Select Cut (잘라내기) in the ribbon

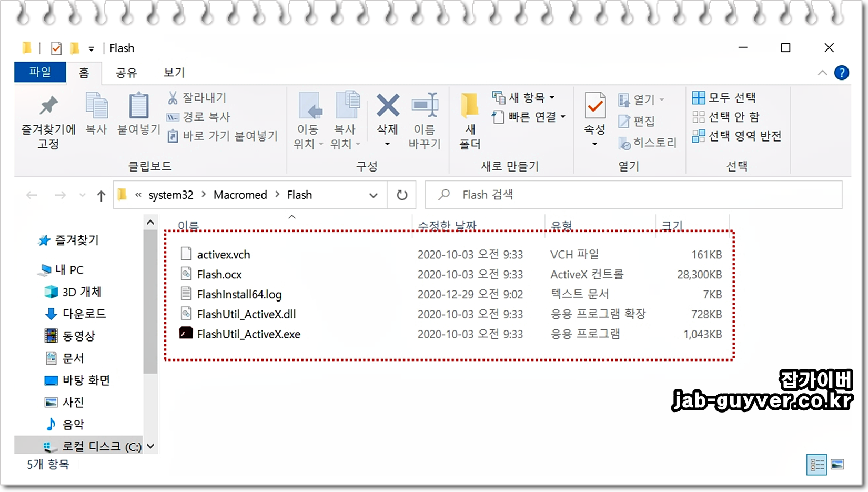click(x=197, y=98)
